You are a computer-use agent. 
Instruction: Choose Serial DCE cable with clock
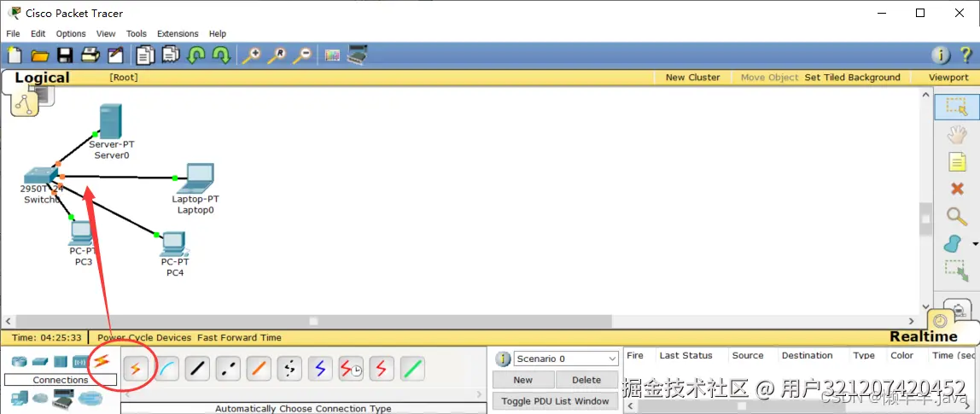tap(351, 369)
